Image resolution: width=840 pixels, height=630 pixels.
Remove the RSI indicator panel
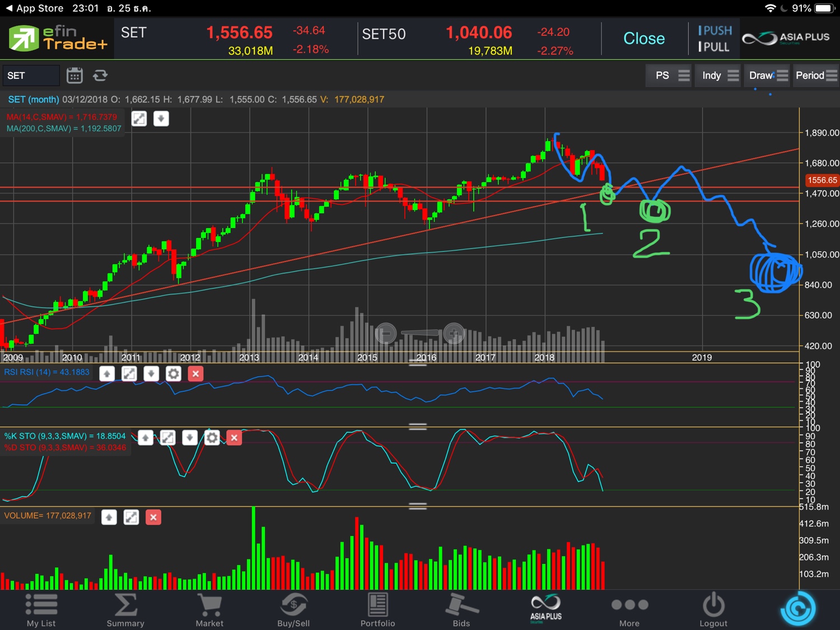click(195, 374)
